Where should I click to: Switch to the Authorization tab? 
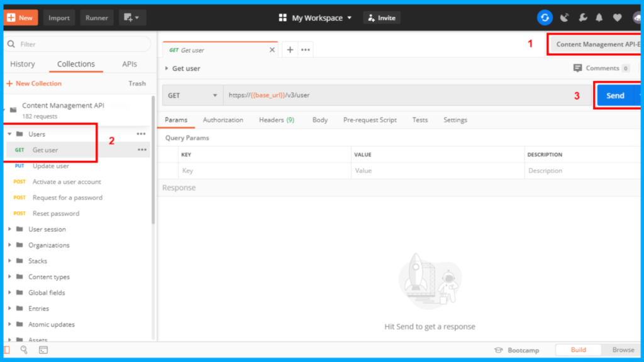223,120
